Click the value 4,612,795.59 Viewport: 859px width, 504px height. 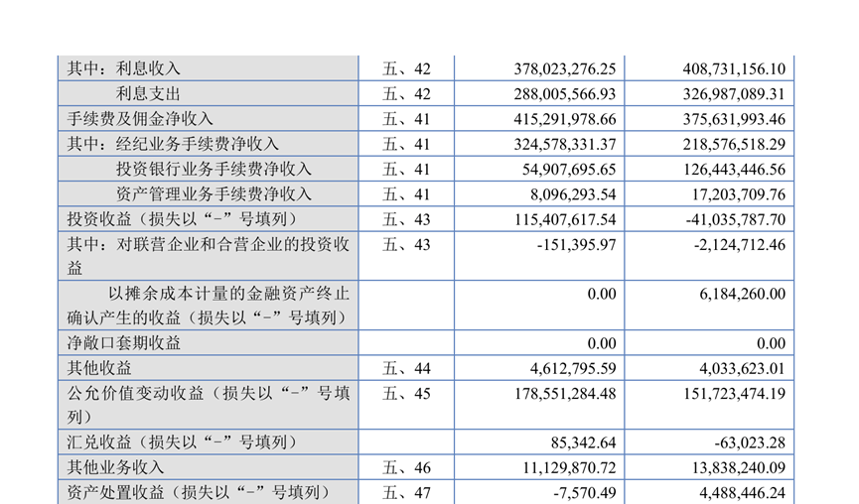[x=573, y=368]
